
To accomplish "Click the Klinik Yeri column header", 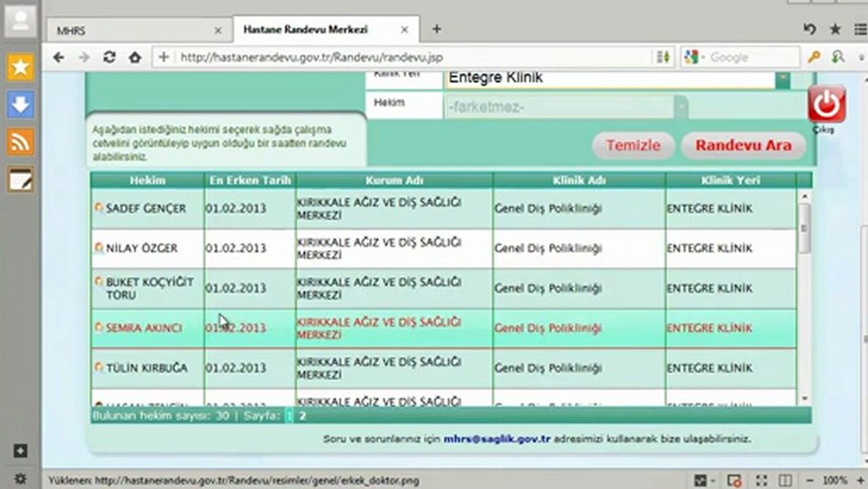I will [730, 180].
